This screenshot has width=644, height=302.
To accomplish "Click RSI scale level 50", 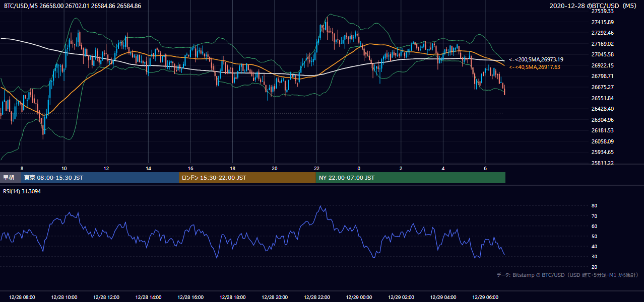I will (x=594, y=236).
